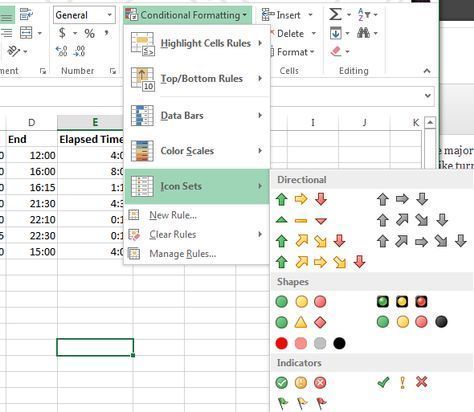Image resolution: width=474 pixels, height=412 pixels.
Task: Open Number format dialog launcher
Action: (x=113, y=71)
